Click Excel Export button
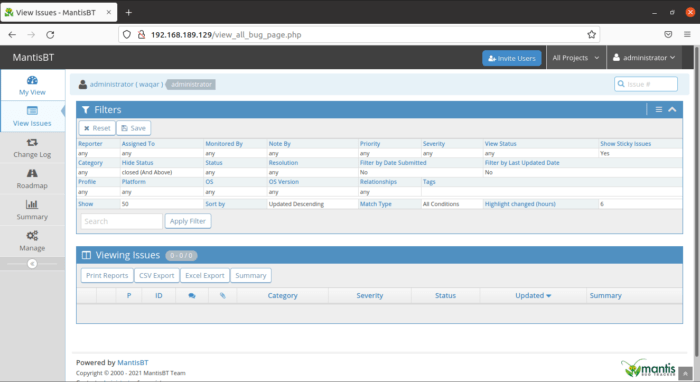Viewport: 700px width, 382px height. tap(205, 275)
